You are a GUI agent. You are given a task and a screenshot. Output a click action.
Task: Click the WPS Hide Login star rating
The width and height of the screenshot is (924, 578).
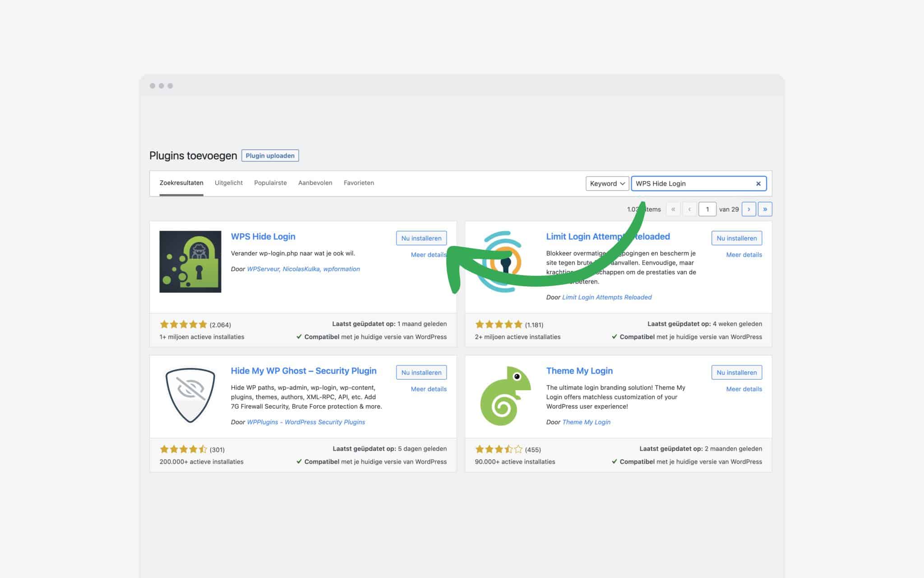(183, 324)
